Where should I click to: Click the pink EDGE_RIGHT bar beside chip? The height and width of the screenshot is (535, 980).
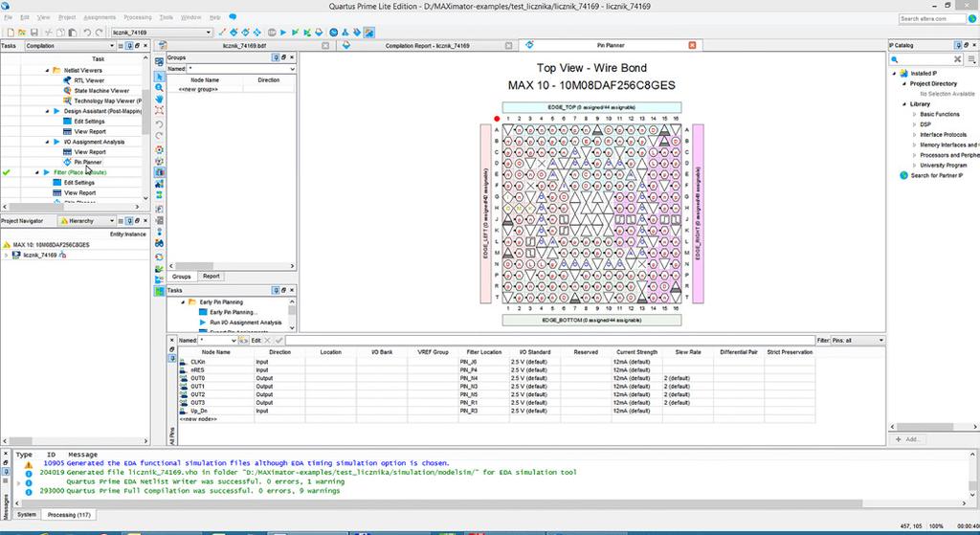coord(698,213)
